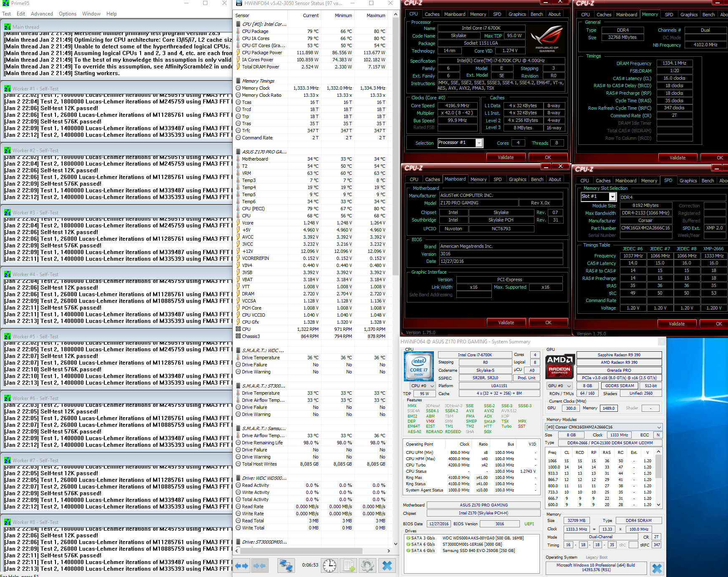Click the HWiNFO sensor list vertical scrollbar
728x577 pixels.
click(395, 279)
